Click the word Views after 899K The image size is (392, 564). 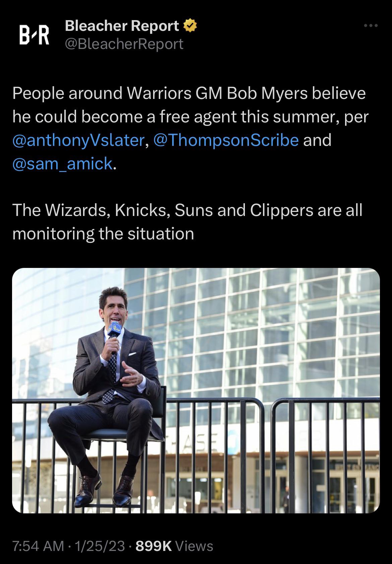tap(194, 546)
